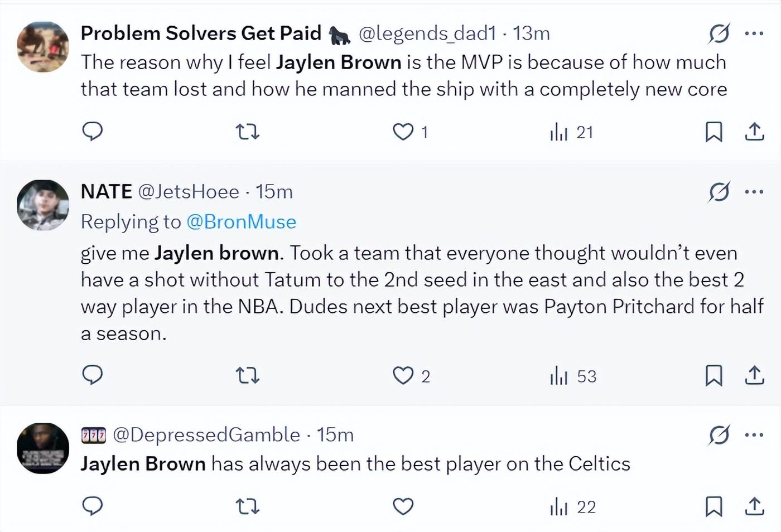This screenshot has width=781, height=532.
Task: Reply to NATE's Jaylen Brown tweet
Action: 93,375
